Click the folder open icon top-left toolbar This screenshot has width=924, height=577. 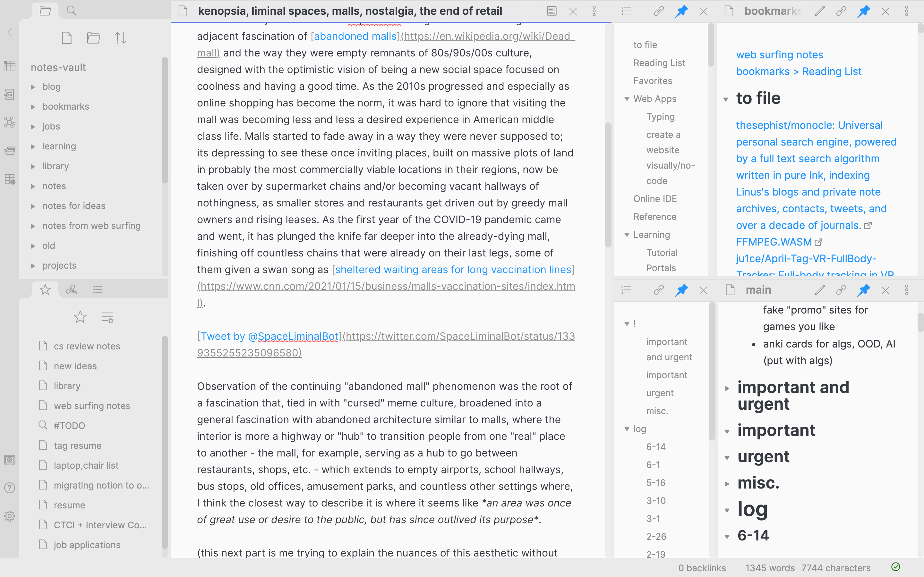(44, 9)
